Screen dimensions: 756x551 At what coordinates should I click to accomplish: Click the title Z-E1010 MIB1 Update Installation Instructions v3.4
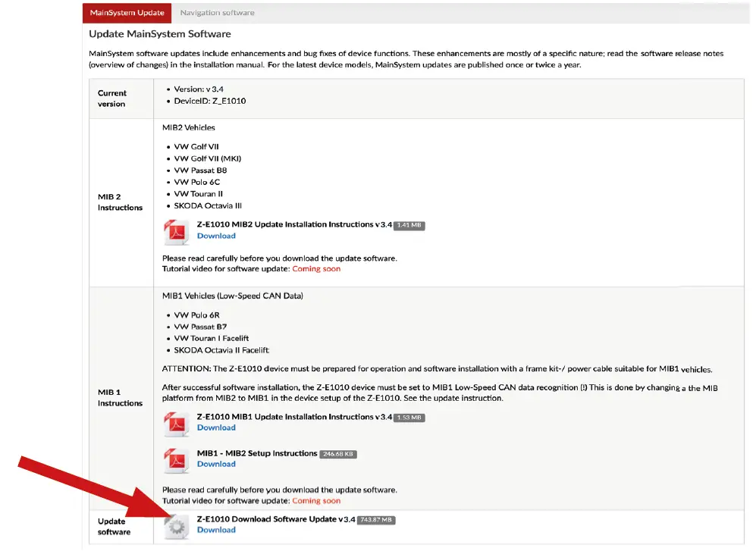tap(294, 417)
